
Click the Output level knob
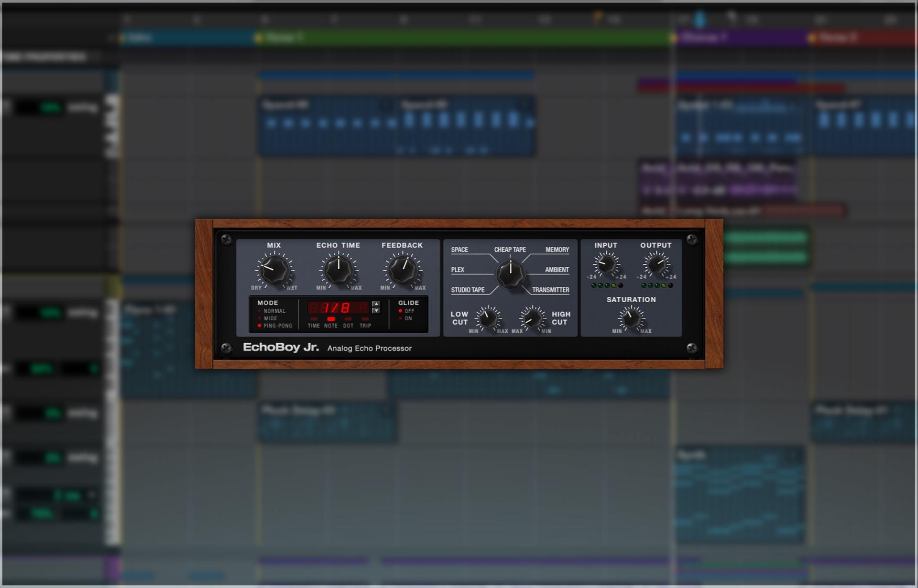point(656,264)
